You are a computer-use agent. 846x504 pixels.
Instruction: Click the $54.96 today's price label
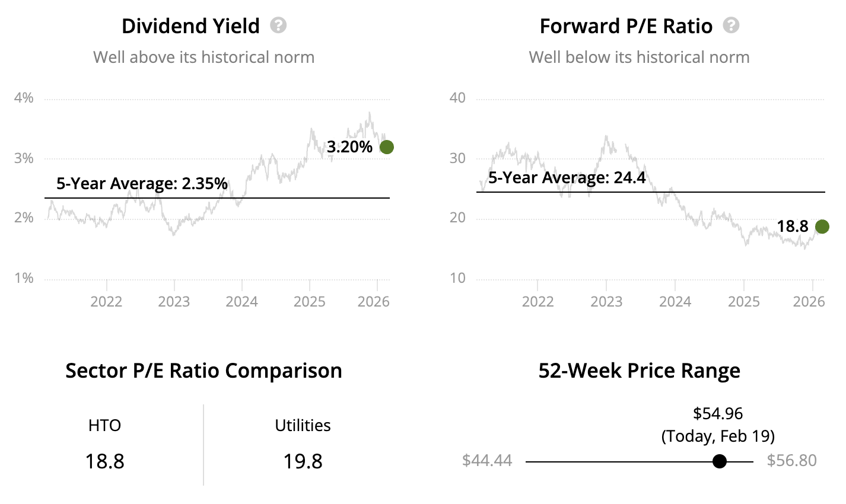718,413
